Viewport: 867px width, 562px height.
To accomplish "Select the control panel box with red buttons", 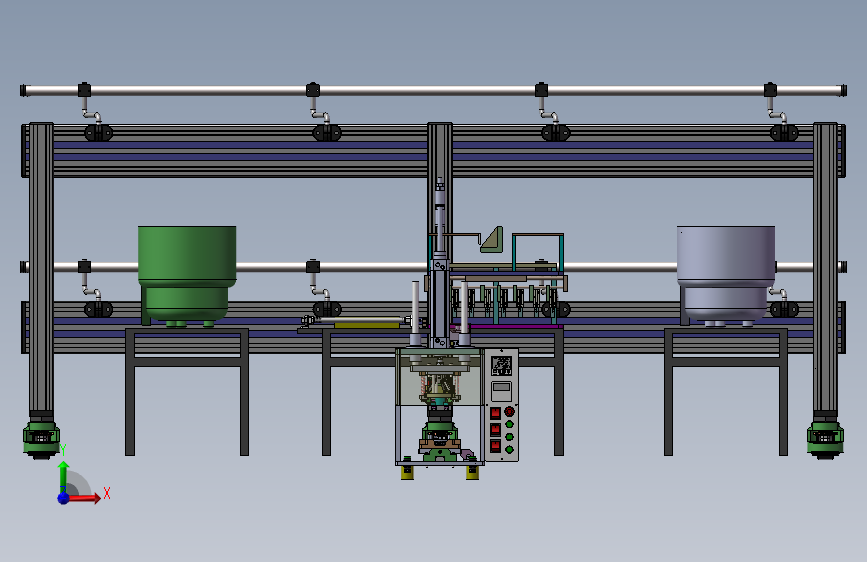I will (x=502, y=404).
